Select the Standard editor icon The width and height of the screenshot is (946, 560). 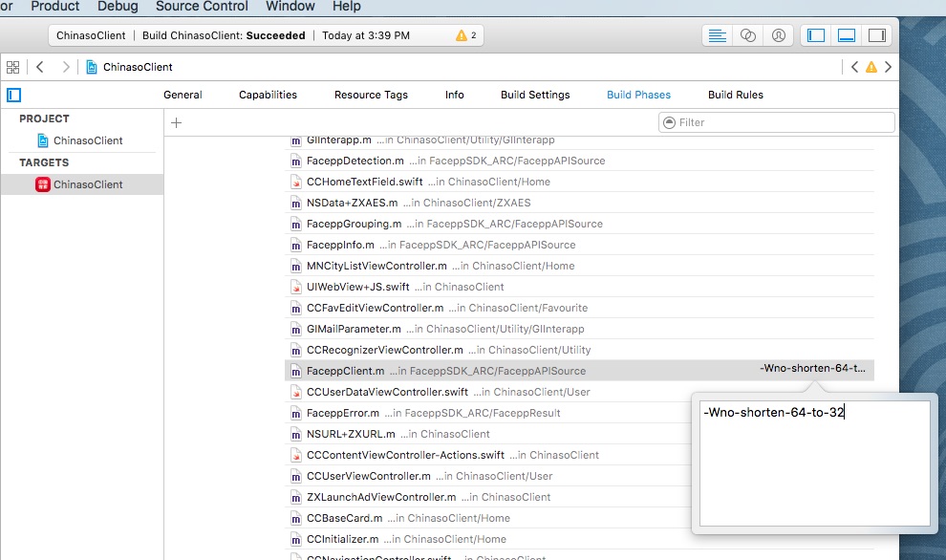(x=719, y=35)
